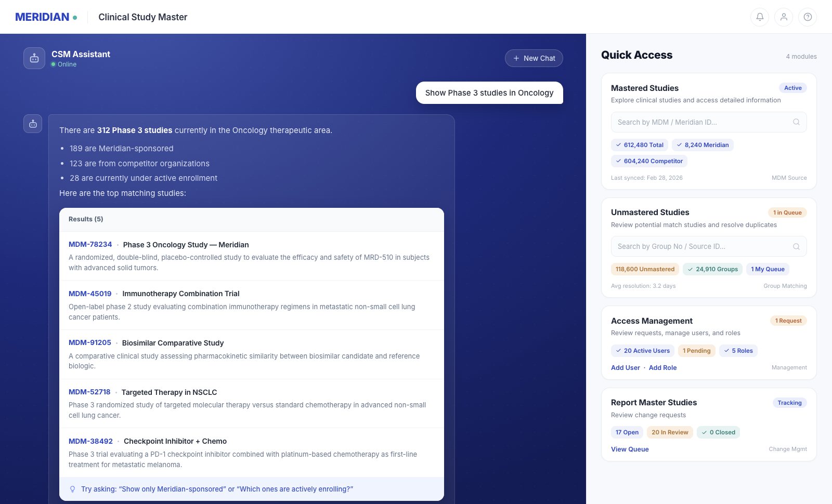Select the 0 Closed chip
This screenshot has width=832, height=504.
(x=718, y=432)
